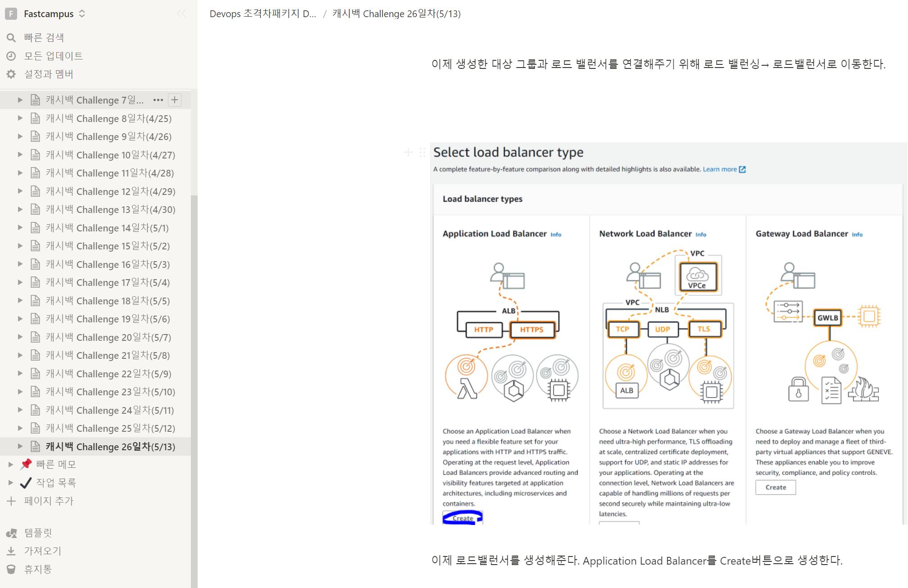908x588 pixels.
Task: Open more options for Challenge 7 page
Action: click(x=158, y=100)
